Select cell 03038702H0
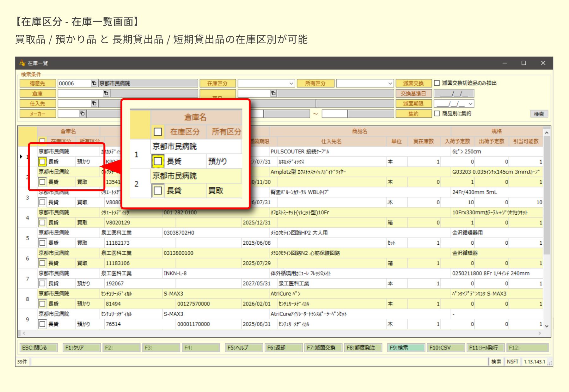Viewport: 569px width, 392px height. click(216, 233)
